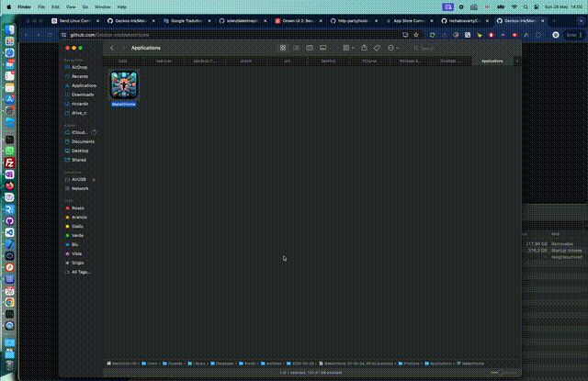The height and width of the screenshot is (381, 588).
Task: Open Documents in Finder sidebar
Action: (80, 141)
